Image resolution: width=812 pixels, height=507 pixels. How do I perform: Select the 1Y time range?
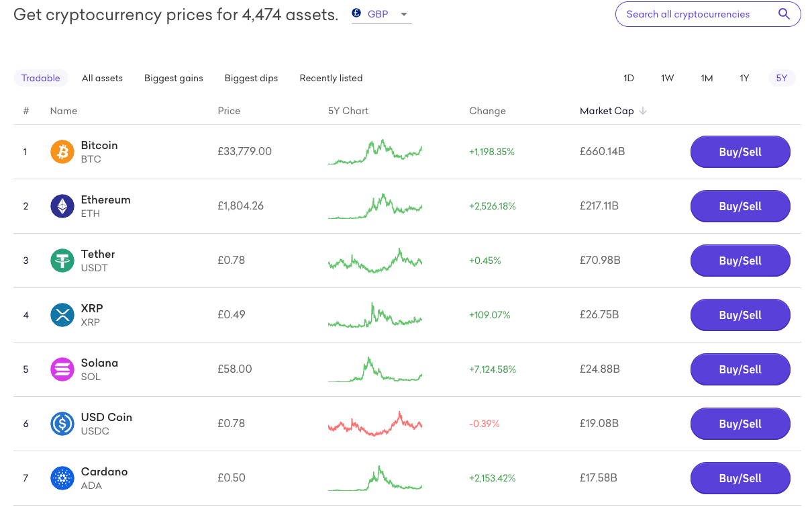point(744,78)
